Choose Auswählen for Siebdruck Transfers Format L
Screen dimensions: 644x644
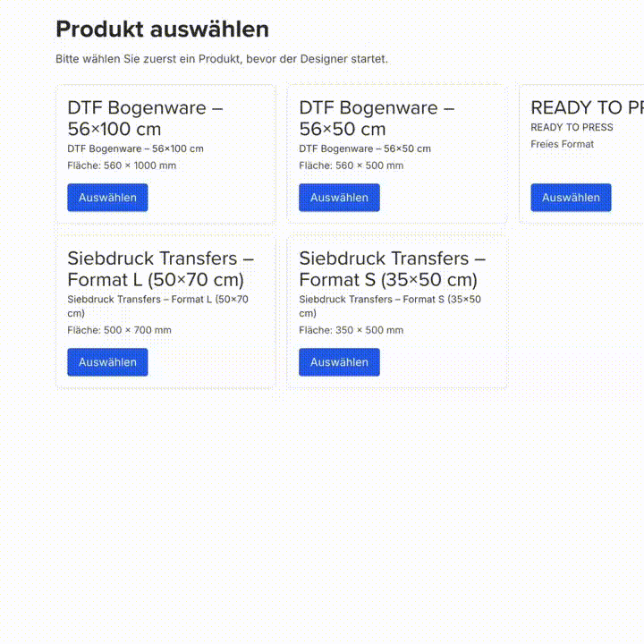pos(107,362)
